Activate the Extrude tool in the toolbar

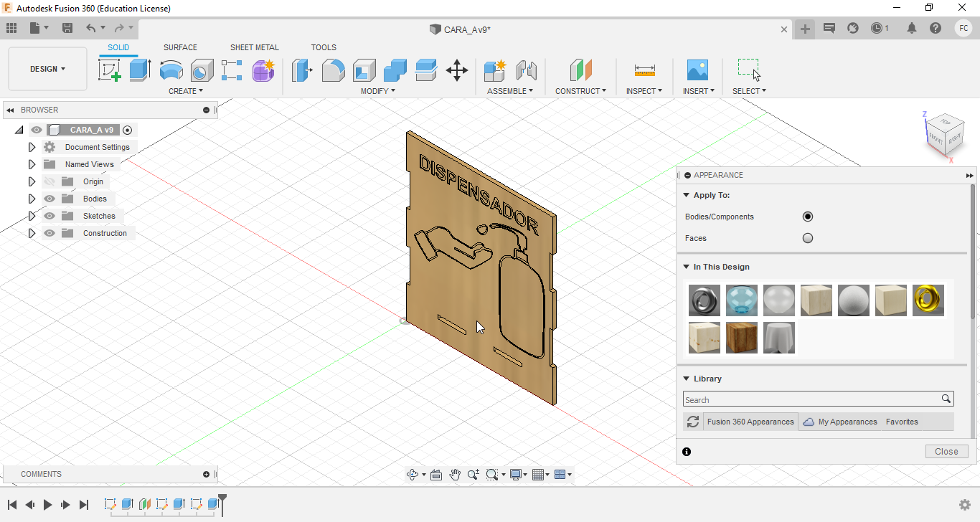coord(140,70)
